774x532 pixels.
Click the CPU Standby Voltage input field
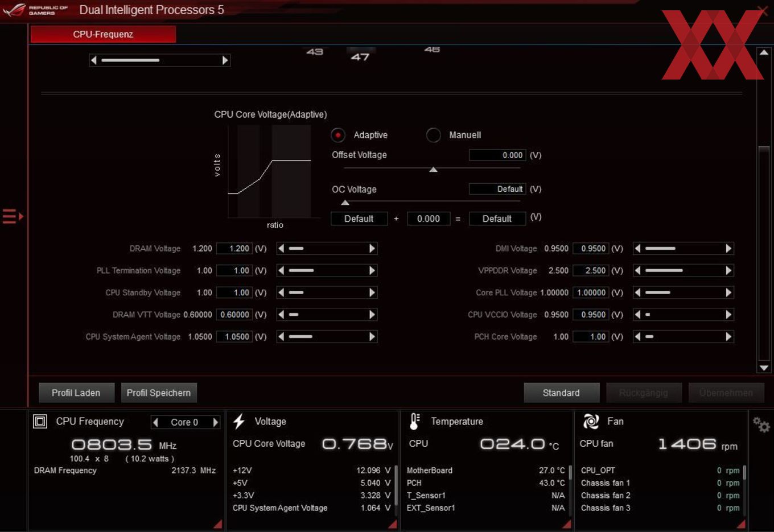click(x=234, y=292)
